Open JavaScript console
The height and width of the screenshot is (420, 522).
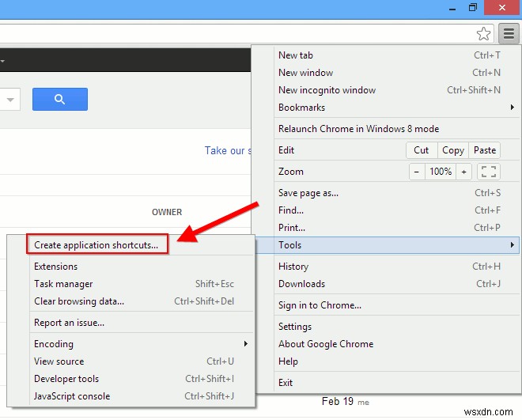(x=142, y=396)
